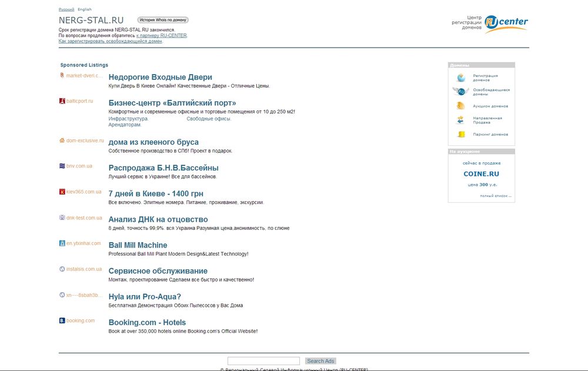Click the Регистрация доменов globe icon
This screenshot has width=588, height=371.
click(x=461, y=78)
